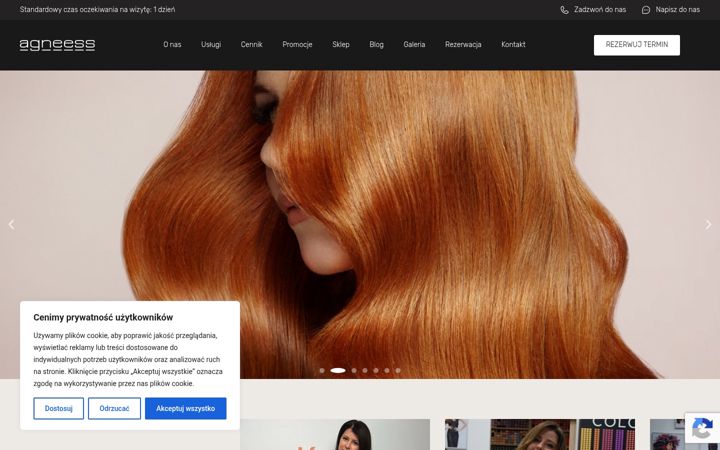Click the agneess logo

57,45
